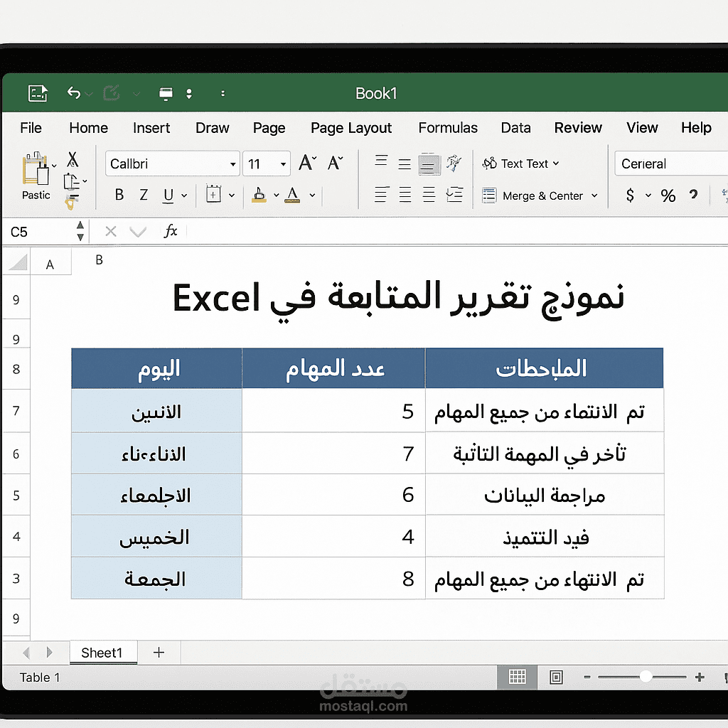Switch to the Home tab
This screenshot has height=728, width=728.
(x=88, y=128)
